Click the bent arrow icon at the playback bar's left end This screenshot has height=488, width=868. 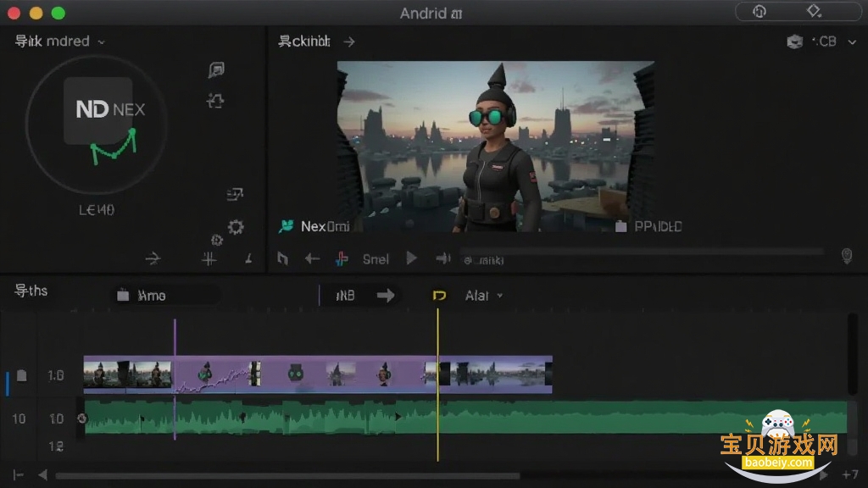point(282,258)
